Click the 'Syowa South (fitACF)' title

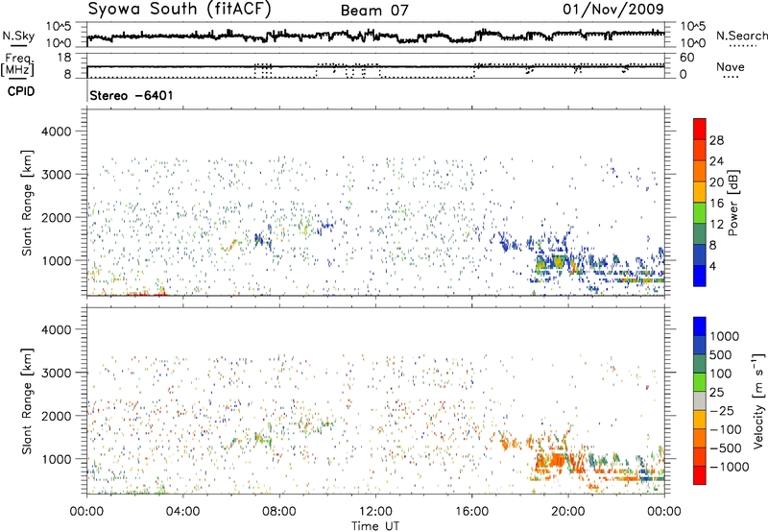(x=179, y=10)
